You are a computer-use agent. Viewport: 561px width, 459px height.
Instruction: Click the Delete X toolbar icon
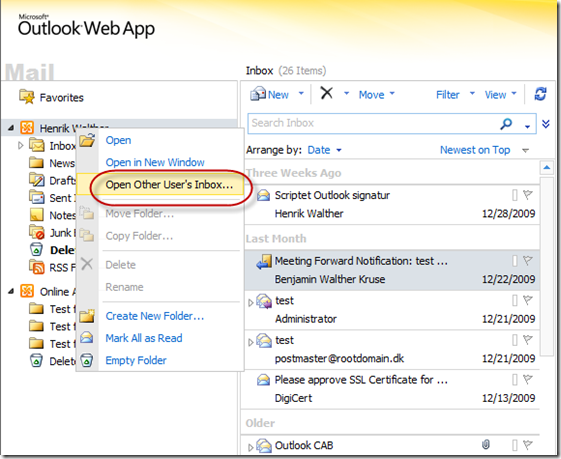pyautogui.click(x=326, y=93)
